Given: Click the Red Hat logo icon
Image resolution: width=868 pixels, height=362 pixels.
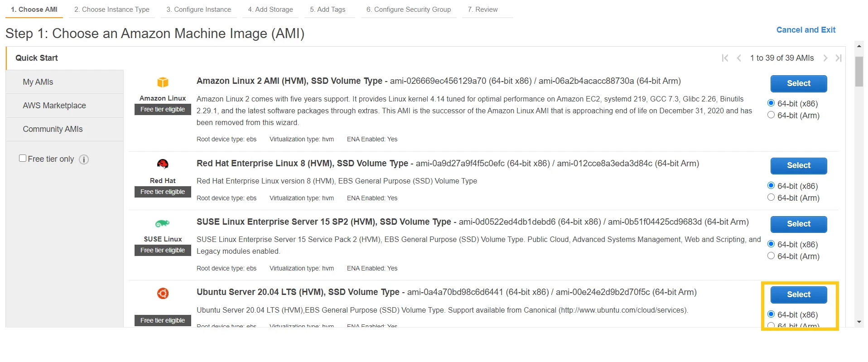Looking at the screenshot, I should 163,164.
